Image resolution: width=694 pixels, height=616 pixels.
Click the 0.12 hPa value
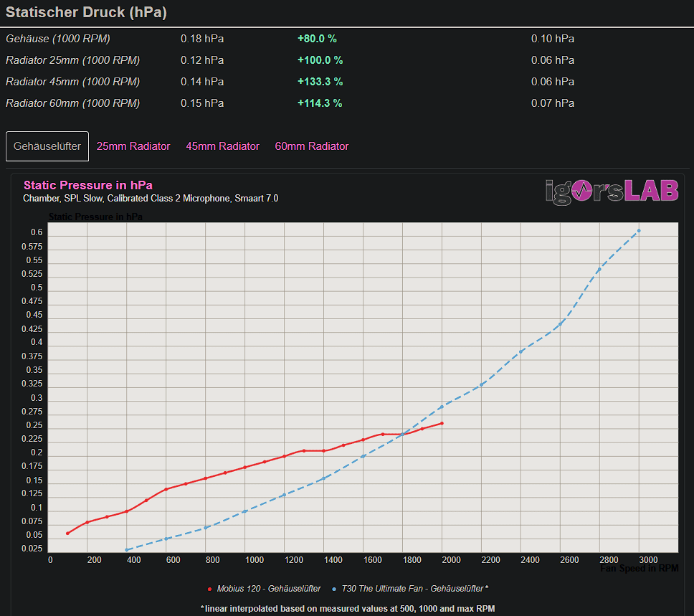[202, 60]
